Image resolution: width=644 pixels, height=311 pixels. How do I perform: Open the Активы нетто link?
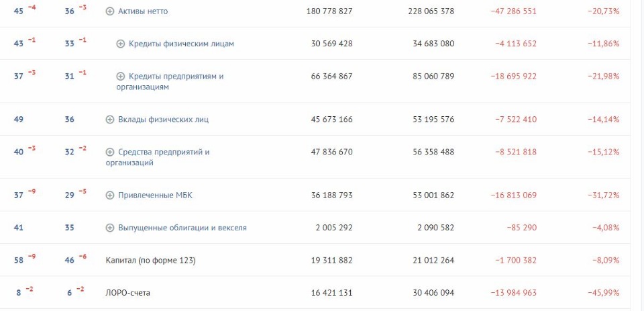coord(143,11)
